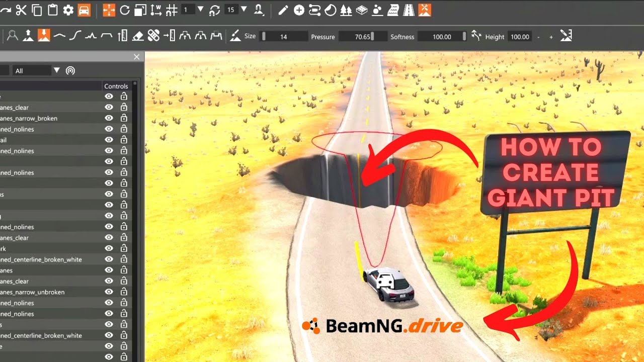Toggle visibility eye of anes_narrow_broken row
The width and height of the screenshot is (644, 362).
pyautogui.click(x=109, y=118)
